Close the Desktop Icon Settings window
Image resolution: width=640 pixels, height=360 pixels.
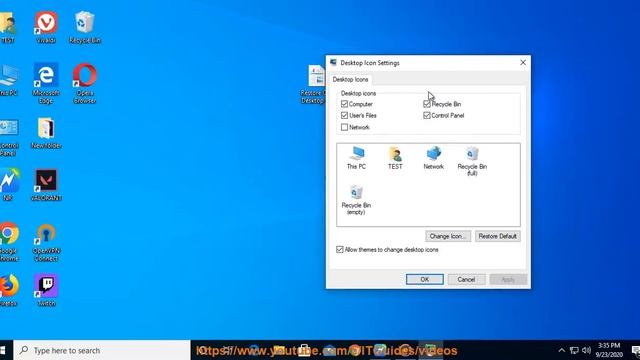[x=523, y=62]
